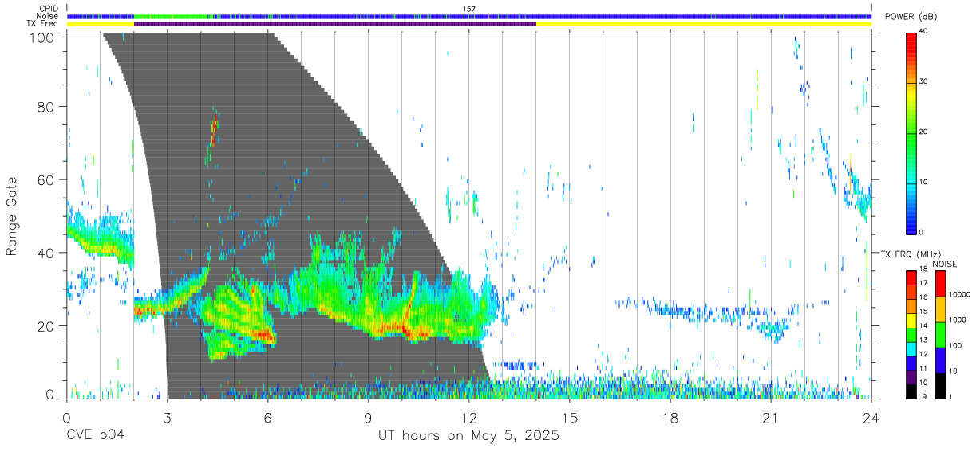Click the 15 label on the UT hours axis
Image resolution: width=980 pixels, height=452 pixels.
point(570,417)
